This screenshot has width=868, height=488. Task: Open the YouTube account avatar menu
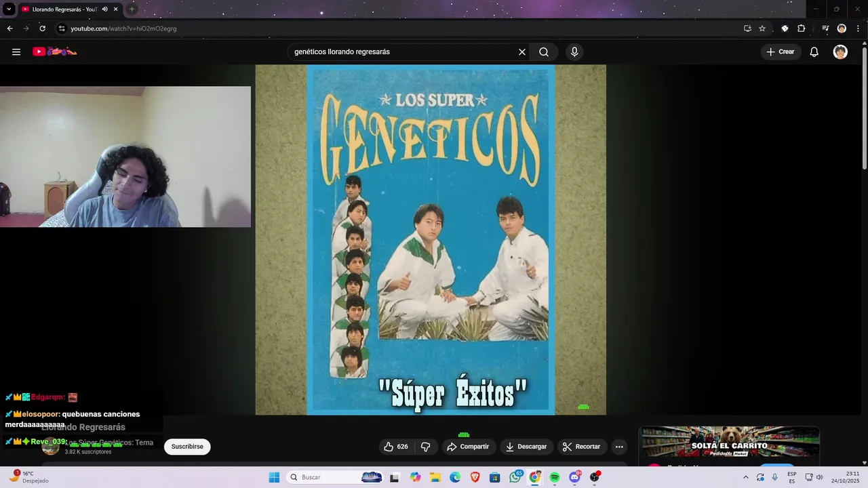[x=840, y=52]
